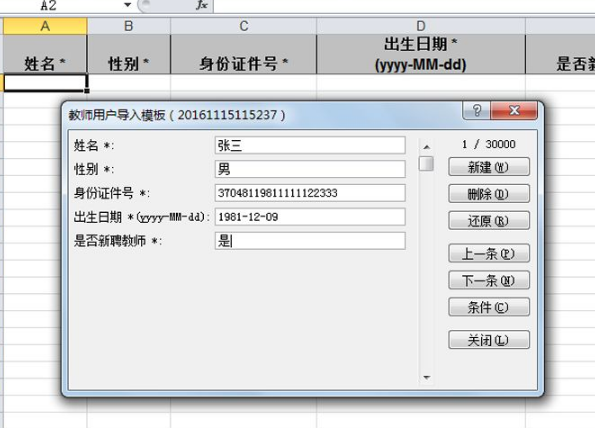Click the 新建 button in the form dialog
The height and width of the screenshot is (428, 595).
(x=489, y=167)
